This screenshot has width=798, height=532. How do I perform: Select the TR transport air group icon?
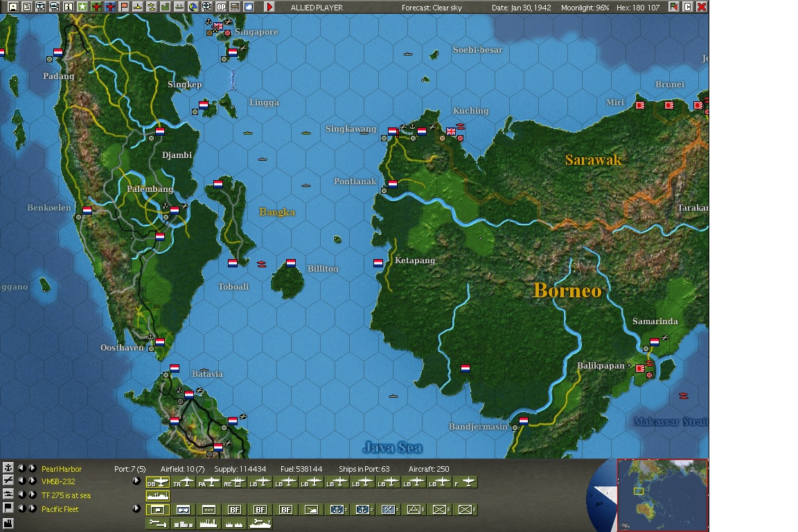click(183, 482)
